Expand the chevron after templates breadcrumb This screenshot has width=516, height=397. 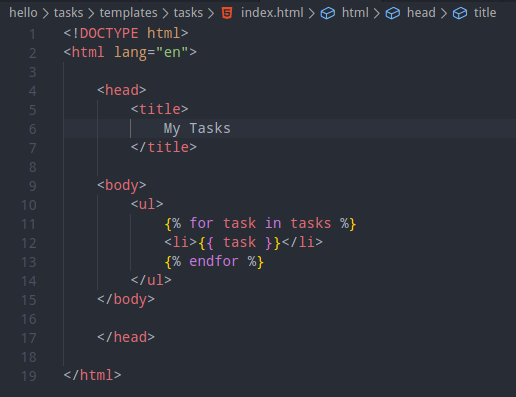tap(165, 13)
